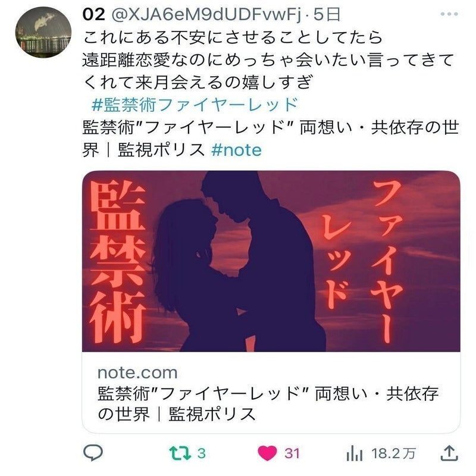
Task: Click the like count 31
Action: 292,453
